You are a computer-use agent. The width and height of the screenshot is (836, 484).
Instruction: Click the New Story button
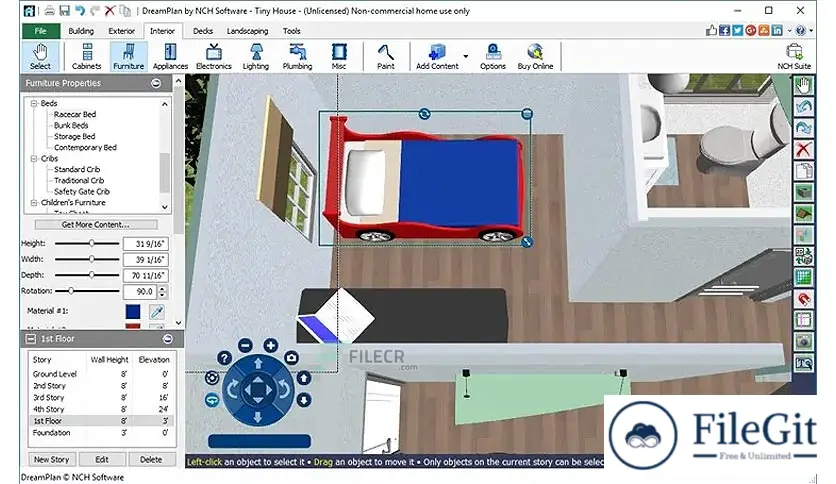[52, 459]
